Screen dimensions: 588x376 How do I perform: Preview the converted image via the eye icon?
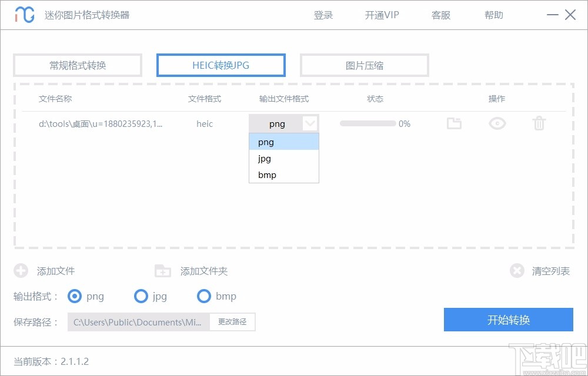[x=497, y=123]
